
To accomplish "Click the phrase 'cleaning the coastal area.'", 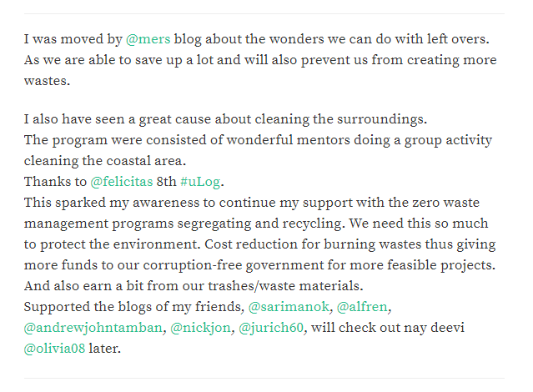I will coord(105,161).
